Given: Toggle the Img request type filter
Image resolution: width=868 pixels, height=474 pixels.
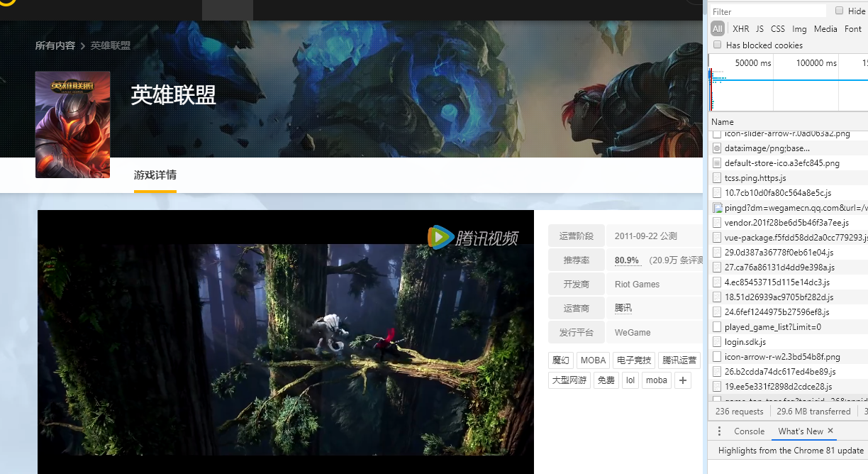Looking at the screenshot, I should point(799,29).
